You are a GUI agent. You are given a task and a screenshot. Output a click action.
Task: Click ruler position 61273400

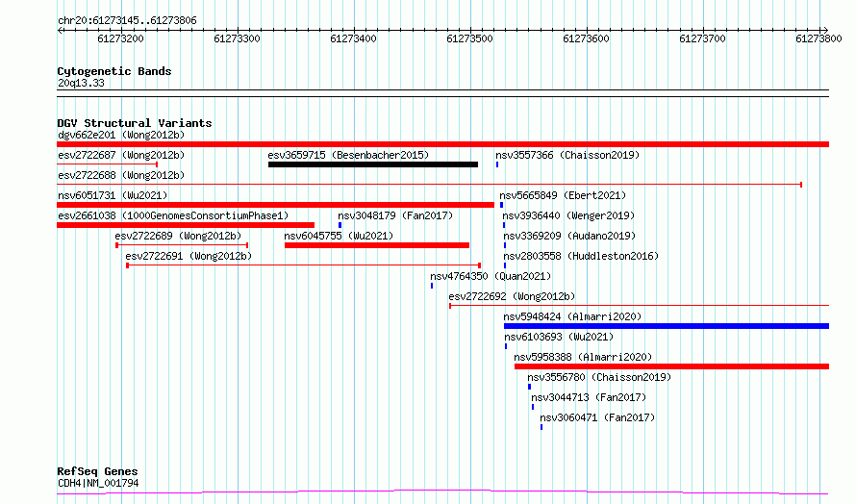[x=353, y=38]
